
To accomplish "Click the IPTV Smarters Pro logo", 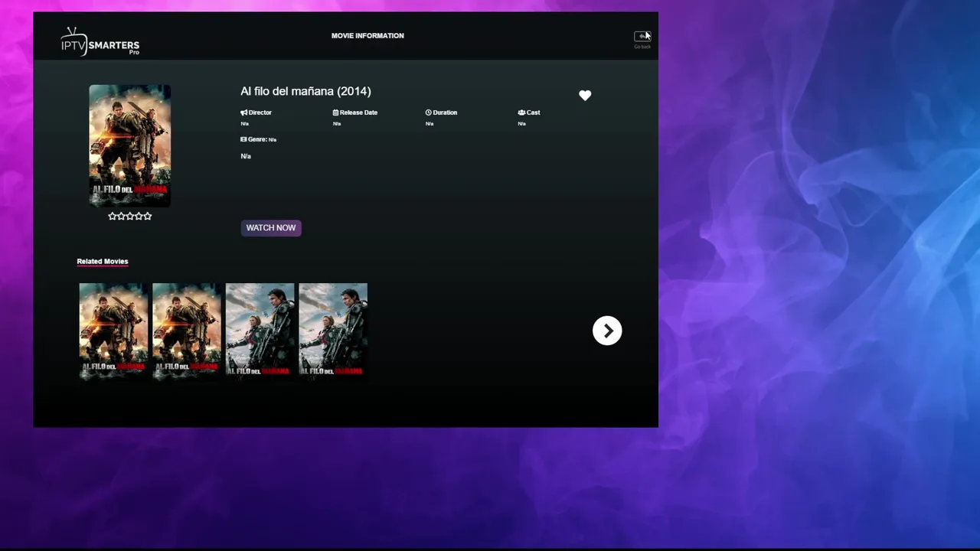I will coord(100,42).
